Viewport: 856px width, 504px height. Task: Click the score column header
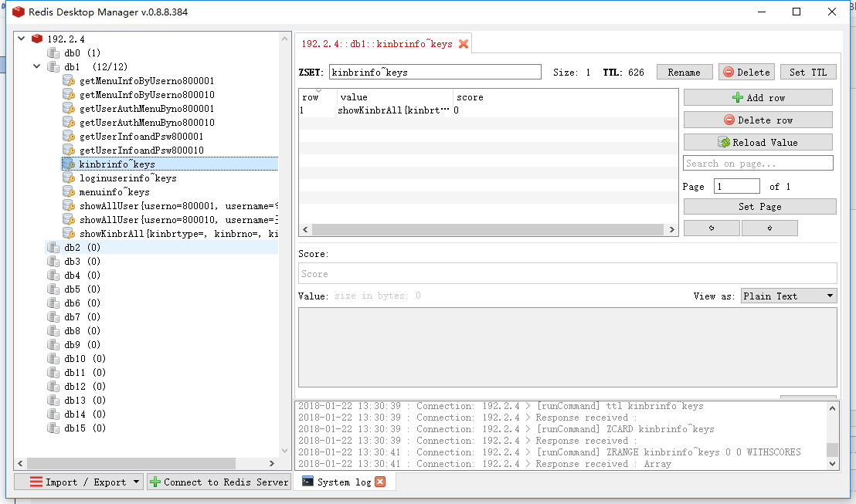click(470, 97)
